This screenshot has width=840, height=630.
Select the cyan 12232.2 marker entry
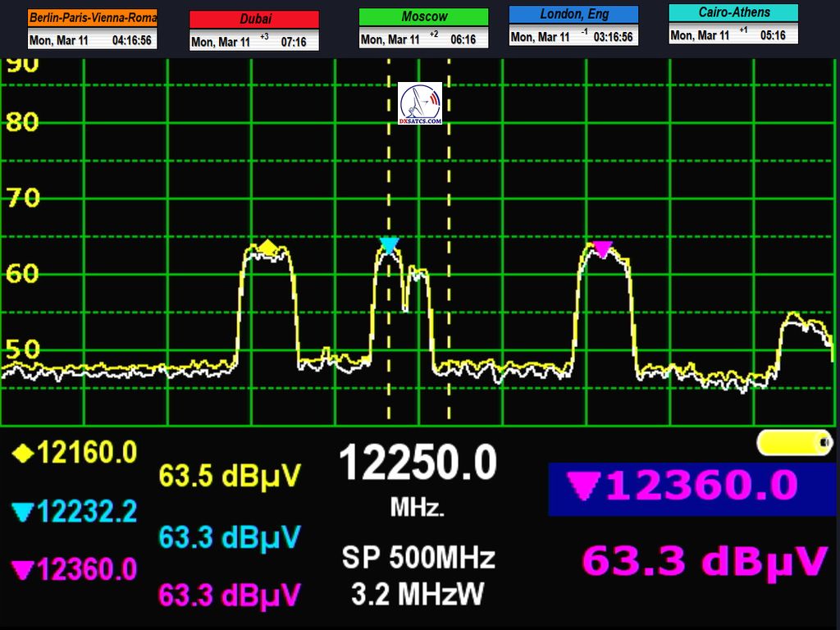click(74, 512)
